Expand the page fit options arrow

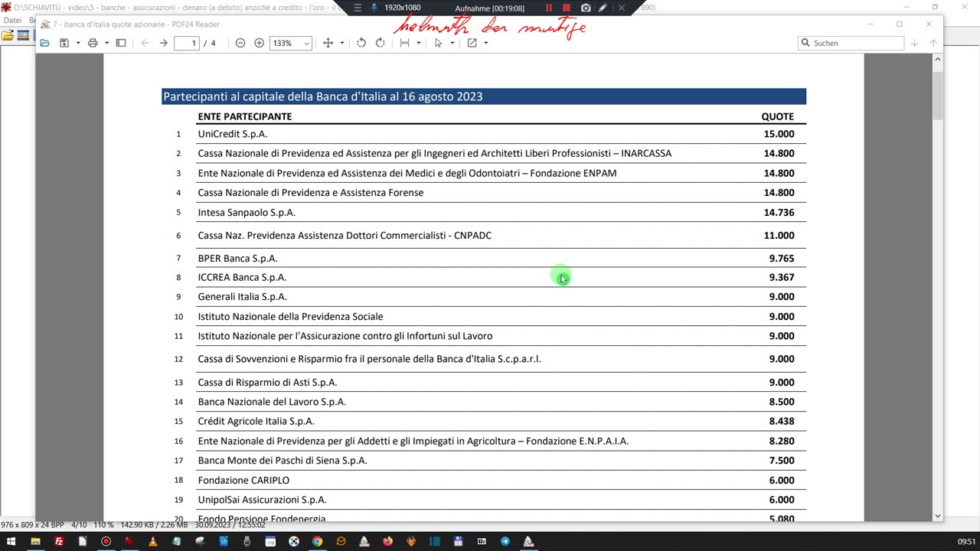click(x=418, y=43)
